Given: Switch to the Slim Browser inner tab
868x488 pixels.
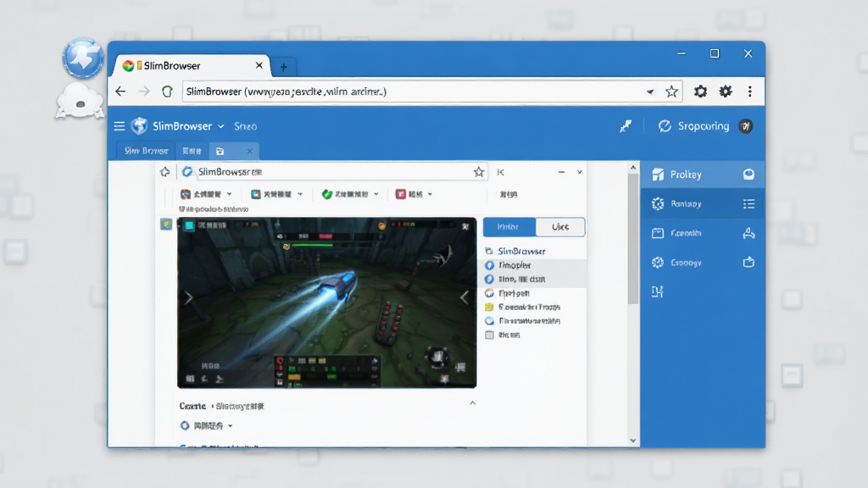Looking at the screenshot, I should (x=146, y=151).
